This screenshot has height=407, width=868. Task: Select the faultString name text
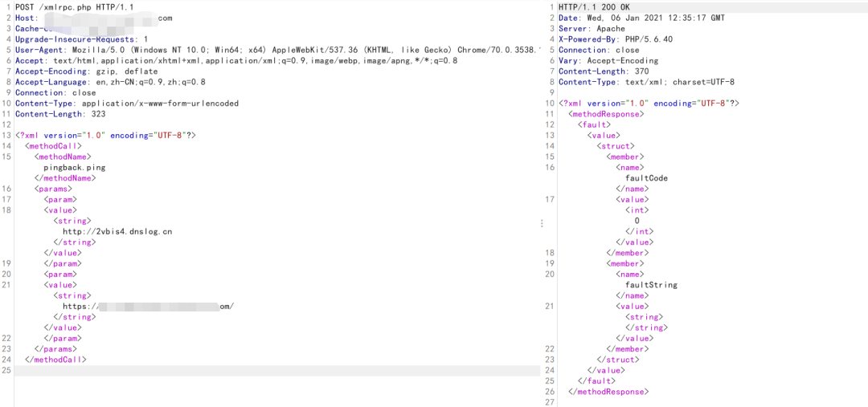652,285
